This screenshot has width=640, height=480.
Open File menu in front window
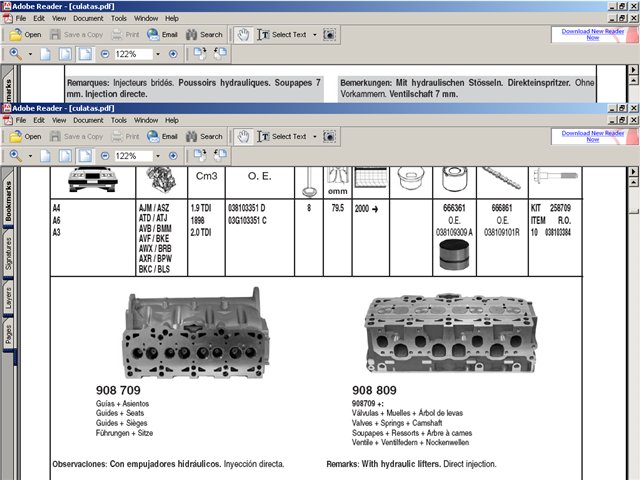tap(21, 120)
